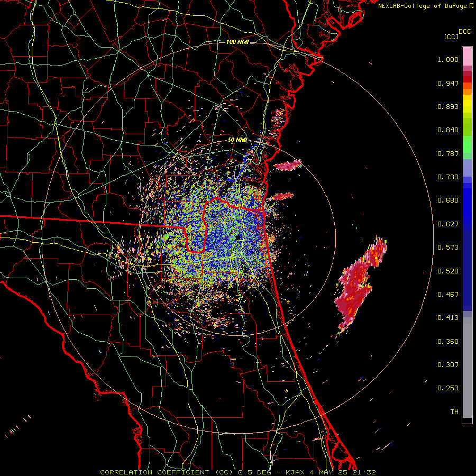This screenshot has height=476, width=476.
Task: Select the 0.307 scale value
Action: 448,365
